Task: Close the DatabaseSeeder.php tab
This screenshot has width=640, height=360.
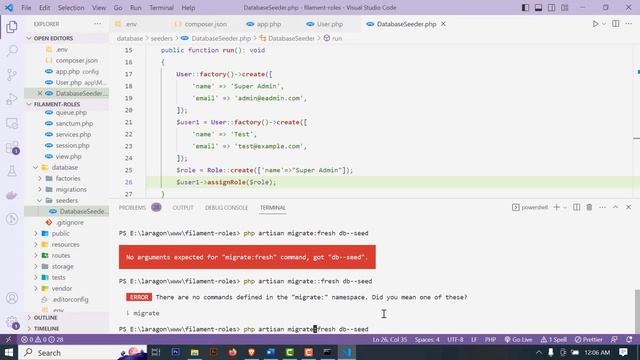Action: tap(443, 24)
